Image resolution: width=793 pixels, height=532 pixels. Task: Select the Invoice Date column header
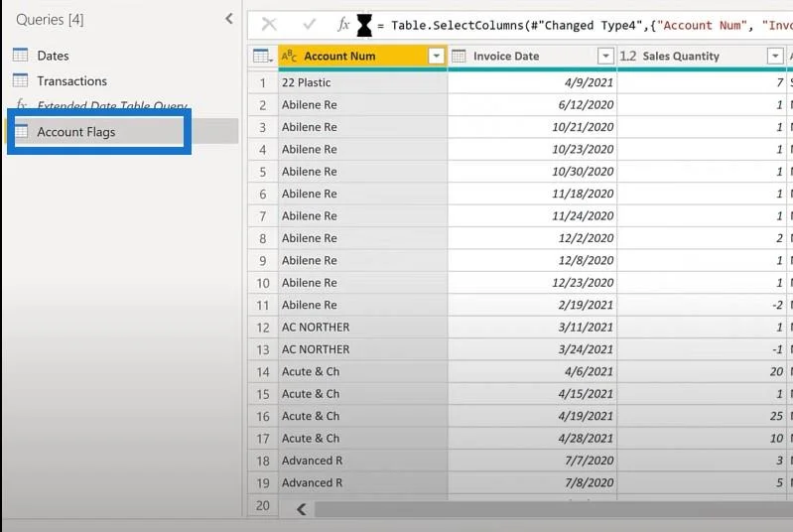pos(532,57)
